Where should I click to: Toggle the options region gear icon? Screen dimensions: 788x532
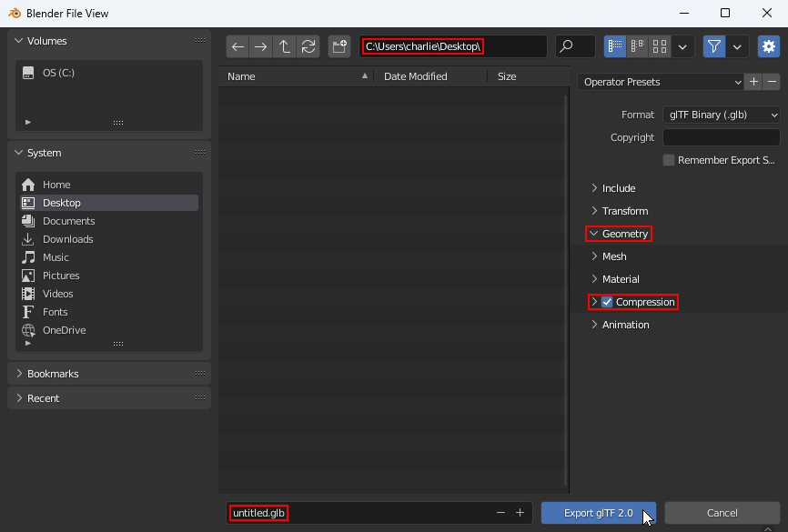click(769, 46)
